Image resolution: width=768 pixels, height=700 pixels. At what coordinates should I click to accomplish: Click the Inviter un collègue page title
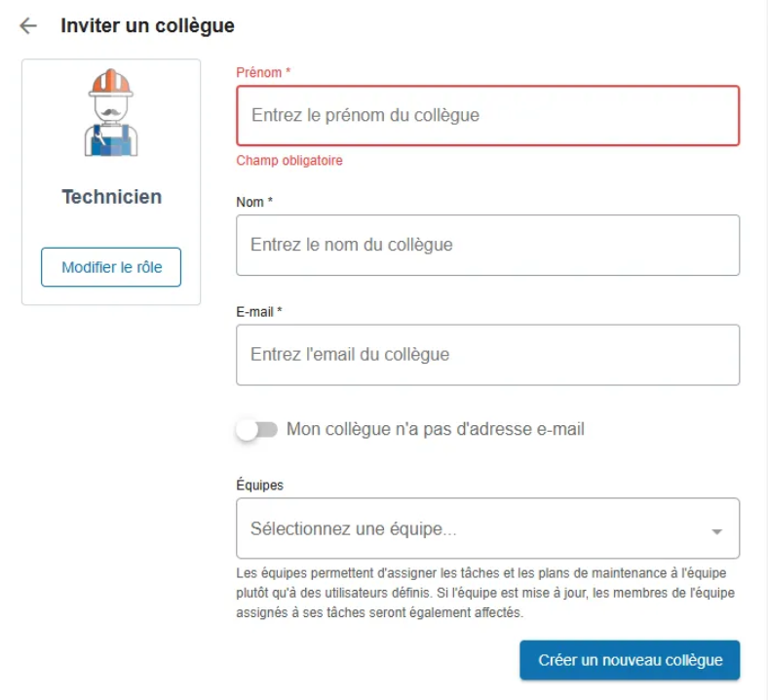click(147, 26)
